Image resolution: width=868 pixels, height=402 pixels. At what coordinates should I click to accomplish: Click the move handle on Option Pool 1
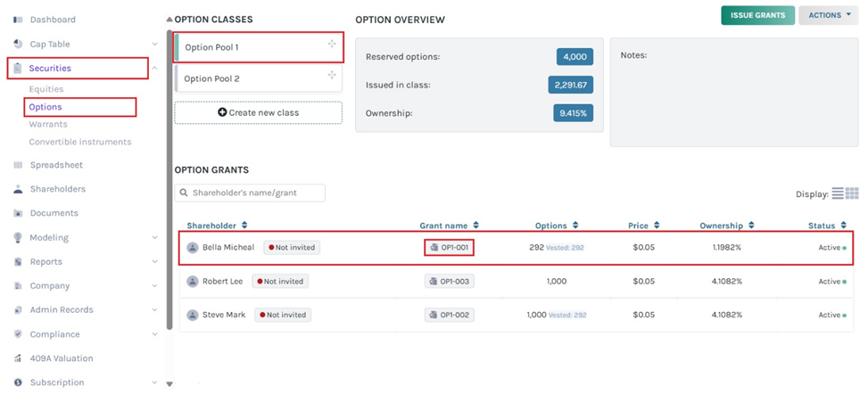(332, 44)
